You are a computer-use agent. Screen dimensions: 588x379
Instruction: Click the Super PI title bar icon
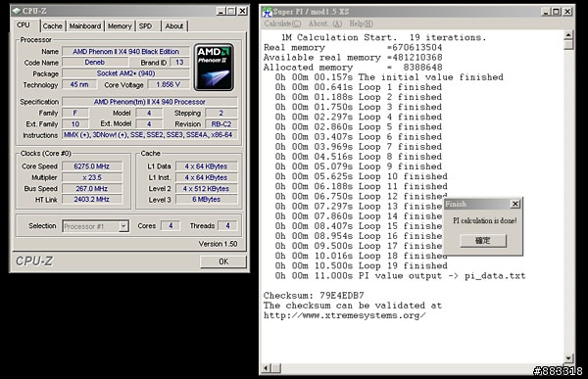pyautogui.click(x=267, y=12)
